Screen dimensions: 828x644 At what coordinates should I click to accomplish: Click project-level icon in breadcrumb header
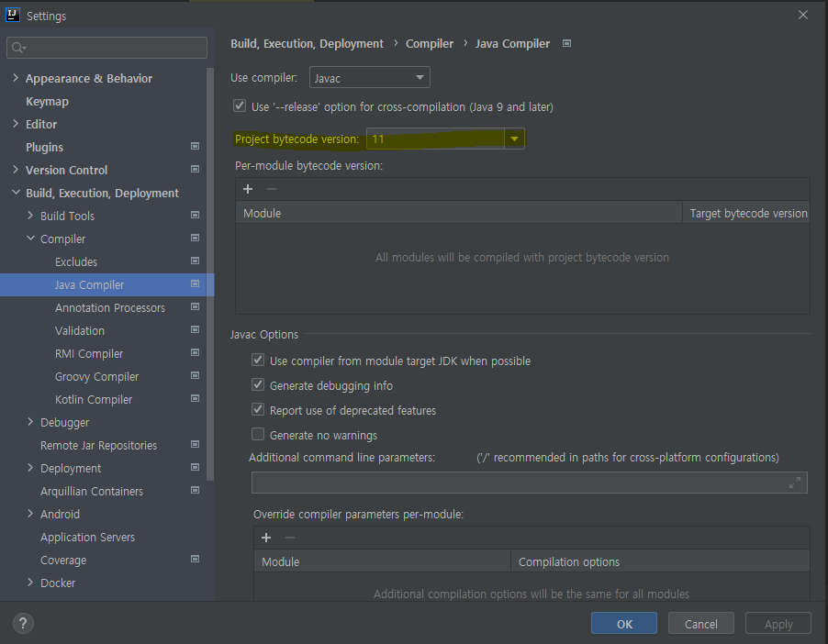click(x=566, y=43)
